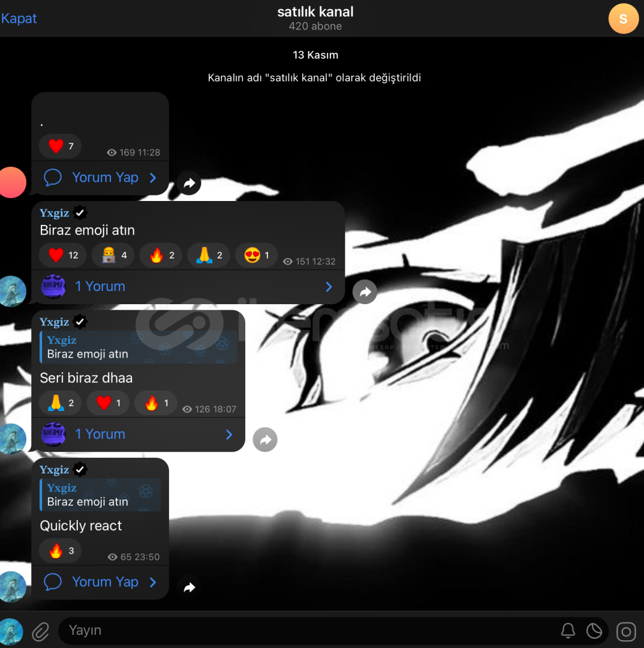
Task: Open 1 Yorum under Biraz emoji atın post
Action: click(x=188, y=286)
